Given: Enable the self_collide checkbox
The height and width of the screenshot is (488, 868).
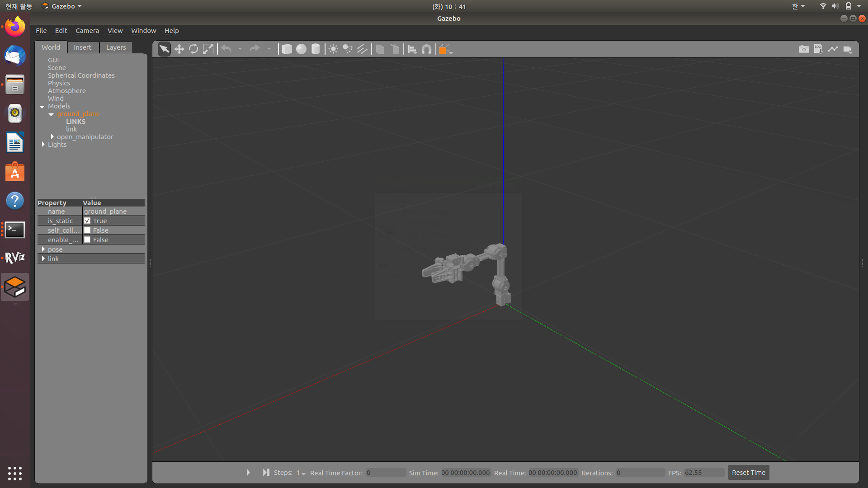Looking at the screenshot, I should pyautogui.click(x=87, y=230).
